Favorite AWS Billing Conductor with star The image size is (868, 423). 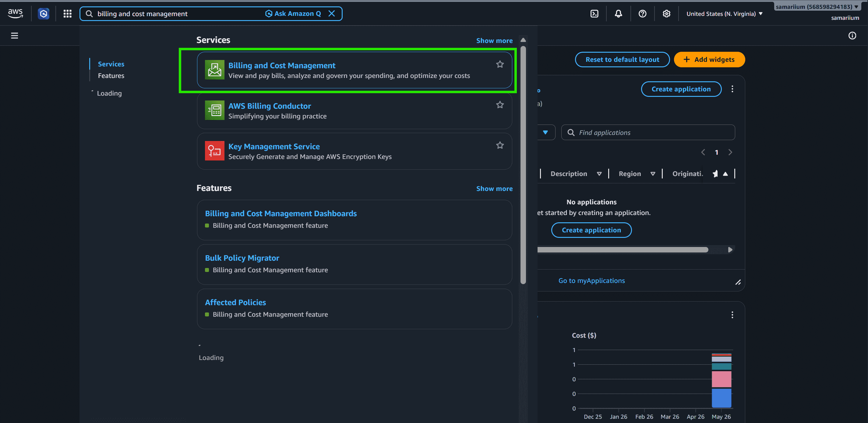click(500, 105)
